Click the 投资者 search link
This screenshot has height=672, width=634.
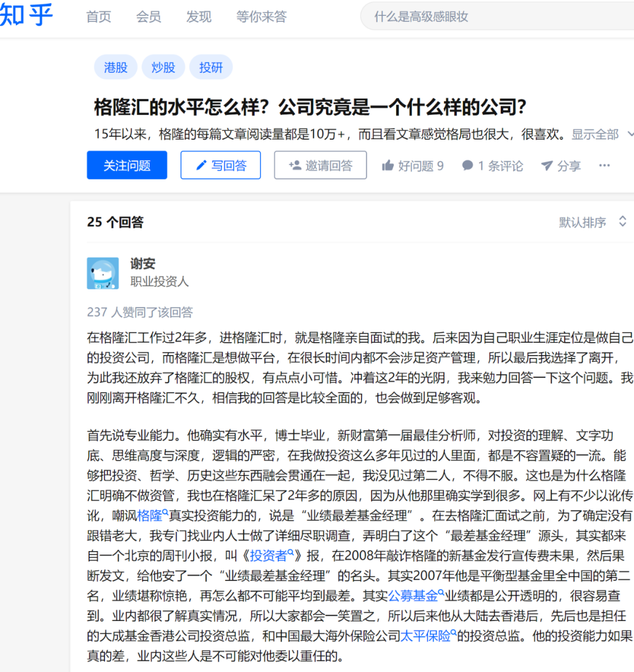pyautogui.click(x=271, y=556)
